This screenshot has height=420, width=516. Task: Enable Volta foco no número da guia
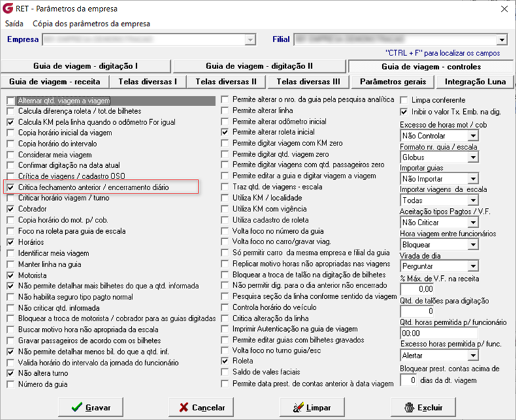coord(225,231)
